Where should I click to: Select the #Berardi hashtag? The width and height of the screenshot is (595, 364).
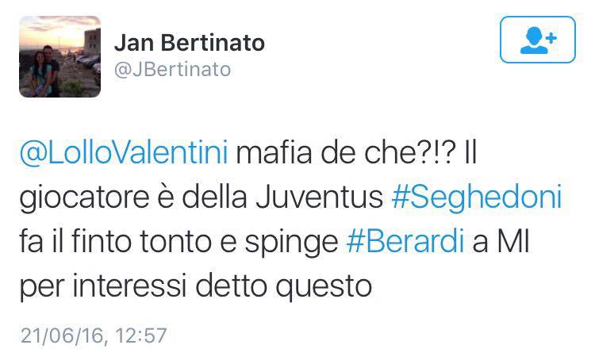click(x=405, y=241)
